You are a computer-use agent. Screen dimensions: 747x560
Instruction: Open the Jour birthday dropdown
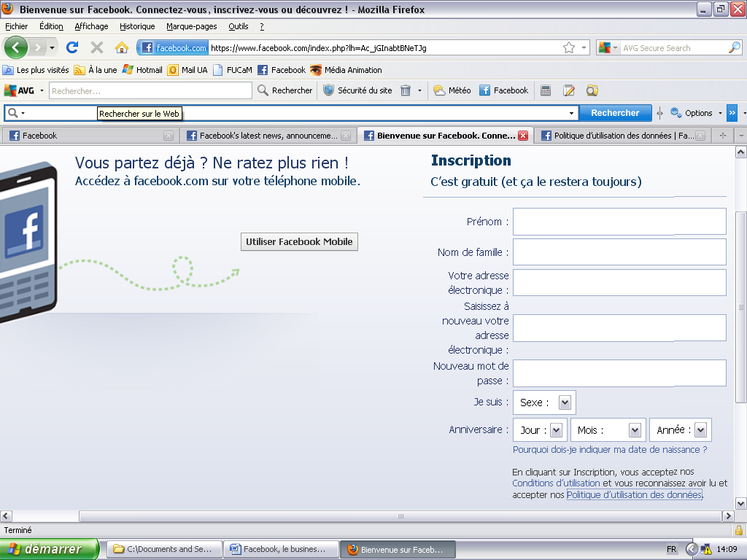(x=541, y=430)
